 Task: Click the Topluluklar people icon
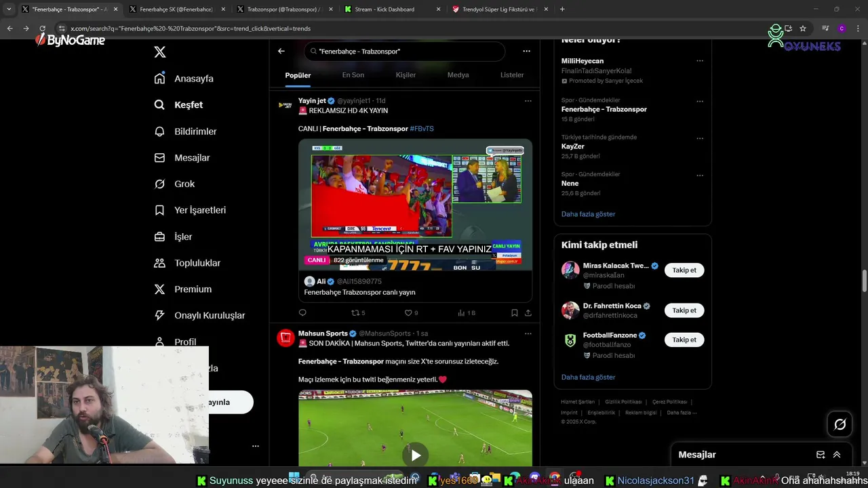pos(159,263)
